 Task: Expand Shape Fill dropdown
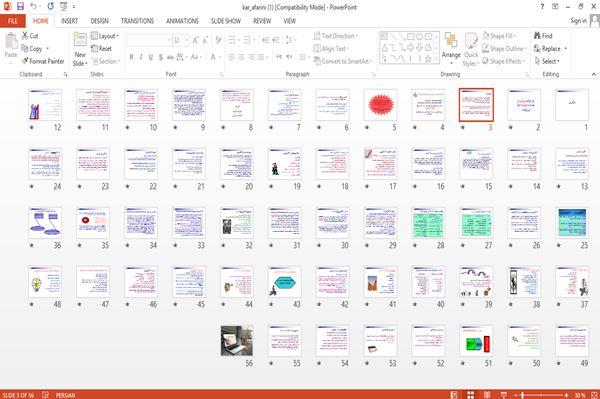(x=499, y=36)
